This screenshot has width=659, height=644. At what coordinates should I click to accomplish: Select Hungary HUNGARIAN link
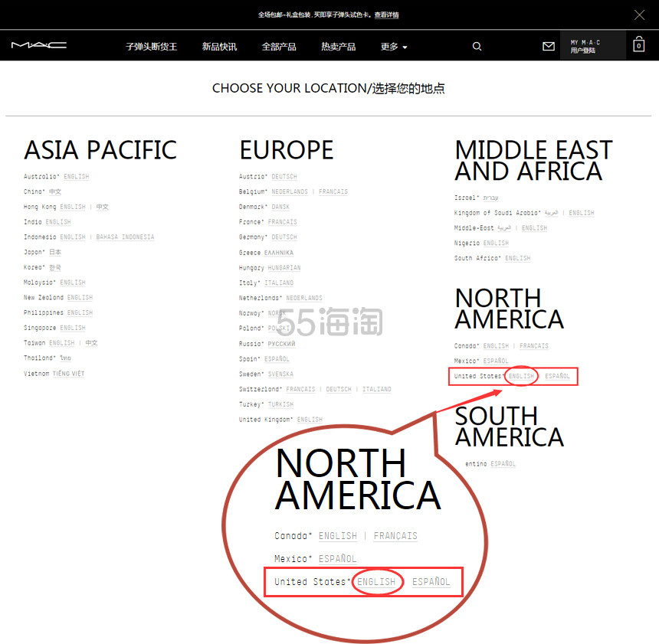(284, 267)
